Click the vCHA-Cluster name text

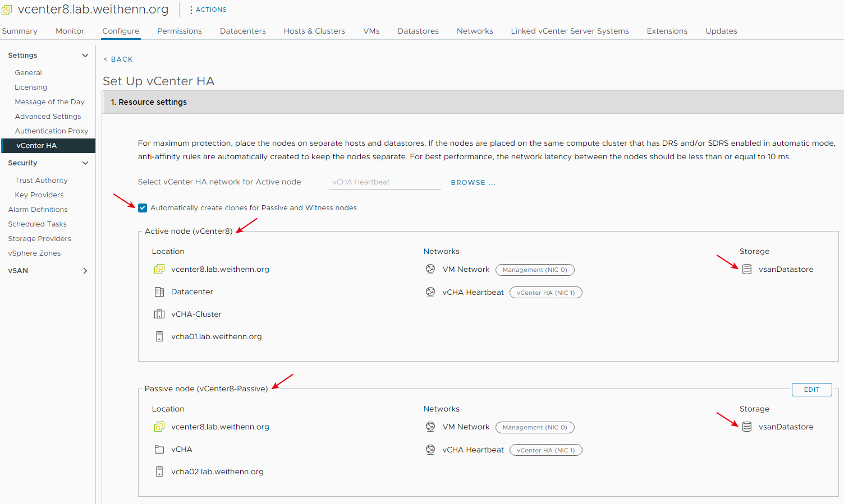click(196, 314)
